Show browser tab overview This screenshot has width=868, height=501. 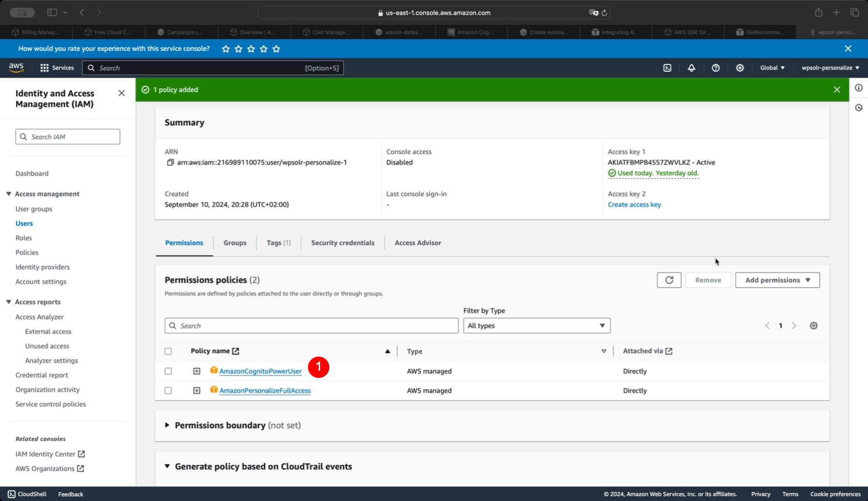pos(855,12)
